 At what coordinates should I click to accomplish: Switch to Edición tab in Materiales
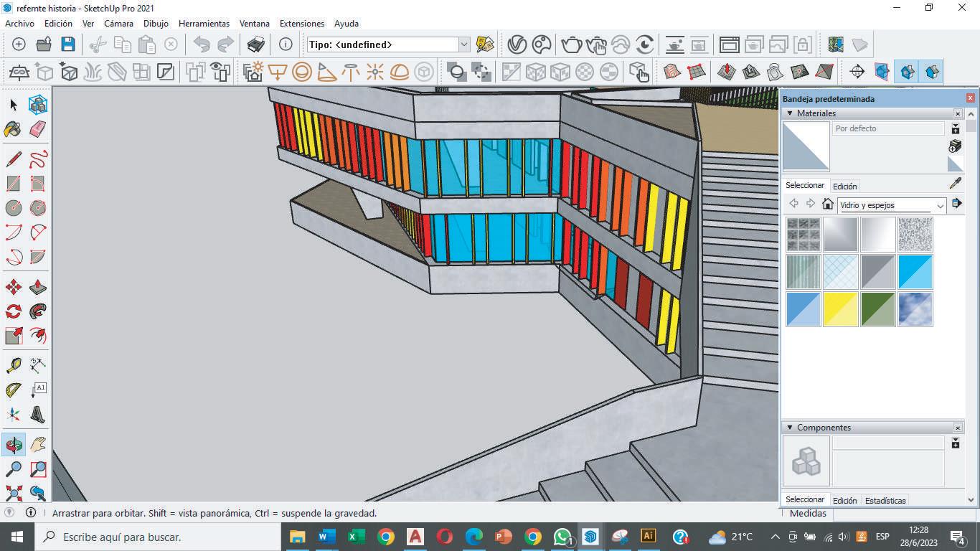coord(844,186)
